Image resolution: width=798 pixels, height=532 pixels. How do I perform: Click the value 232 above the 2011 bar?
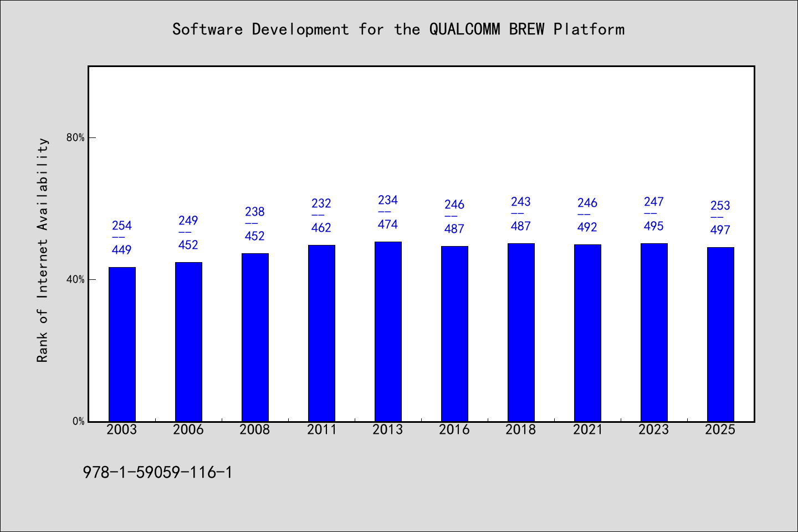pyautogui.click(x=321, y=203)
